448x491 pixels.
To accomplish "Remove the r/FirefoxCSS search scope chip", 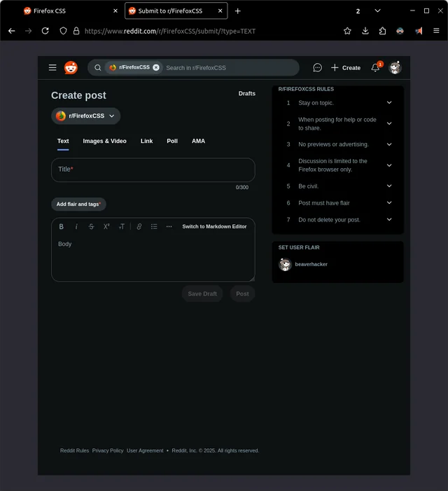I will [156, 67].
